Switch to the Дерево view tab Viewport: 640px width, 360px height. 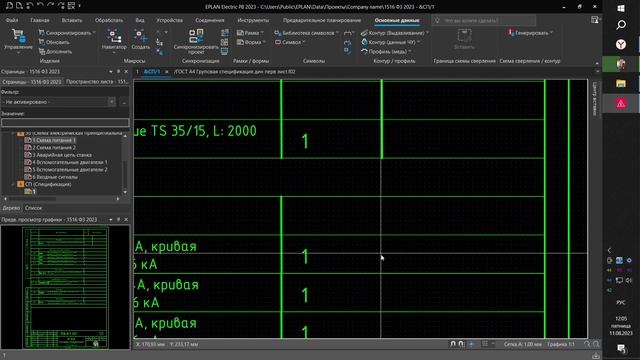point(11,208)
